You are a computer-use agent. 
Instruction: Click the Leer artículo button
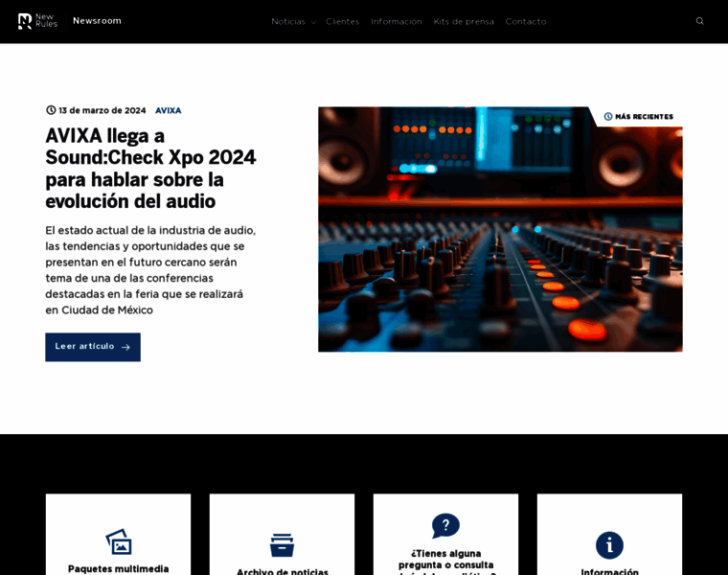[93, 347]
